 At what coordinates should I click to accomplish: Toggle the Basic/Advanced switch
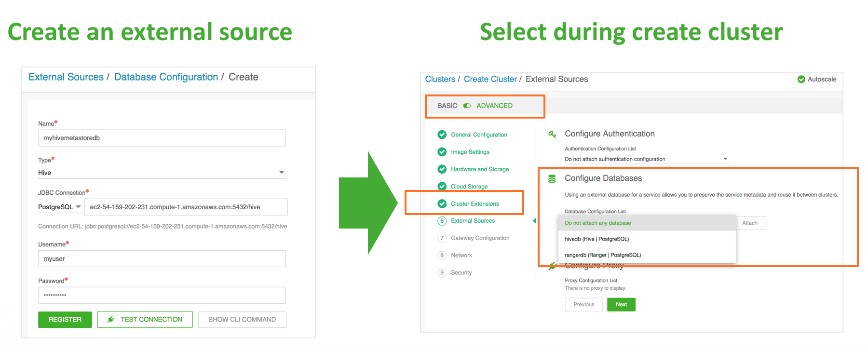click(x=467, y=106)
